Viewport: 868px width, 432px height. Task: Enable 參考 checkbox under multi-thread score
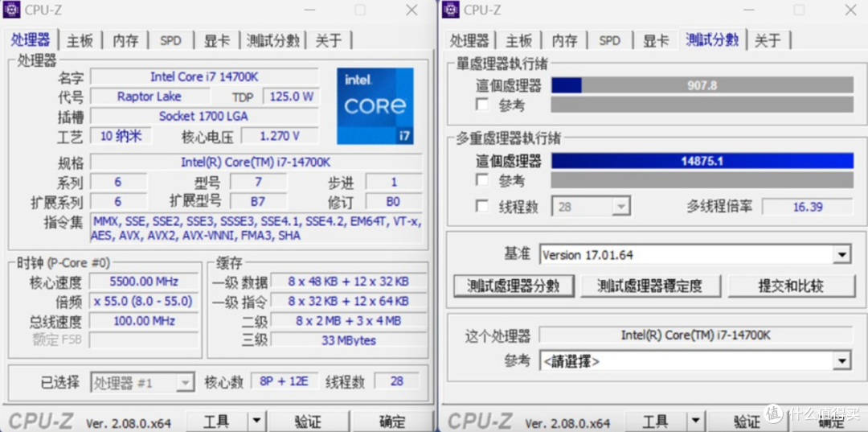pyautogui.click(x=483, y=180)
